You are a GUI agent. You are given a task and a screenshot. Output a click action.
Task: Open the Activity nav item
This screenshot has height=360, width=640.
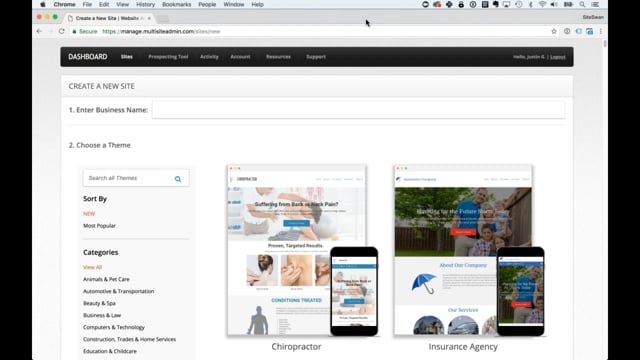(209, 57)
